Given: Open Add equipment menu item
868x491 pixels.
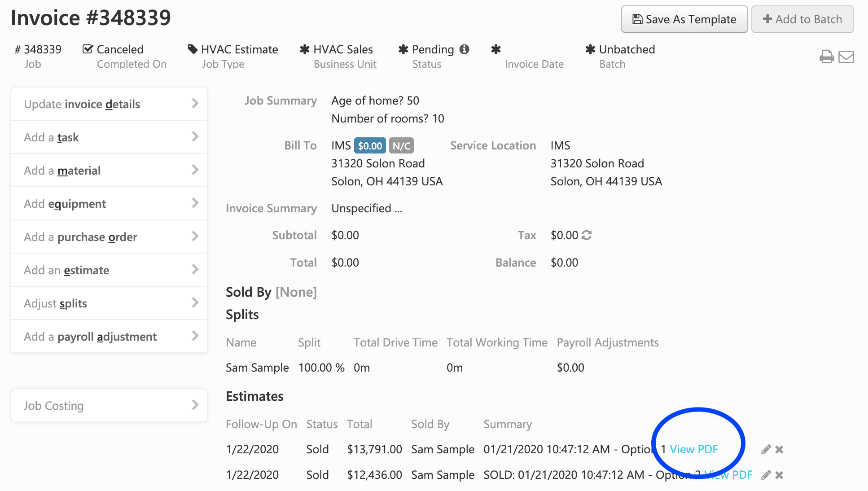Looking at the screenshot, I should (x=109, y=204).
